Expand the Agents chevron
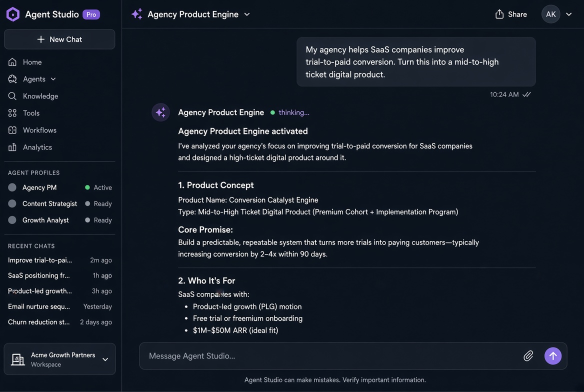Screen dimensions: 584x392 [53, 79]
